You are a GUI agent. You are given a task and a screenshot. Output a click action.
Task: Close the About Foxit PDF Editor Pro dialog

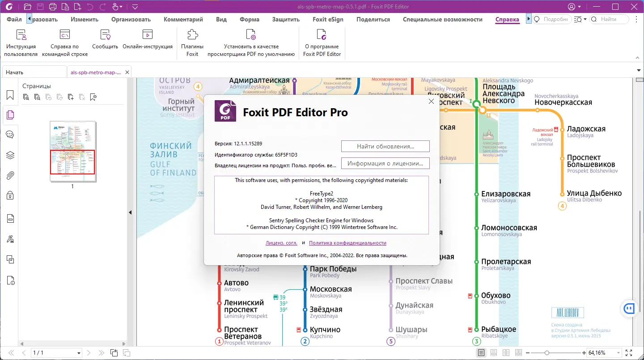click(x=431, y=102)
